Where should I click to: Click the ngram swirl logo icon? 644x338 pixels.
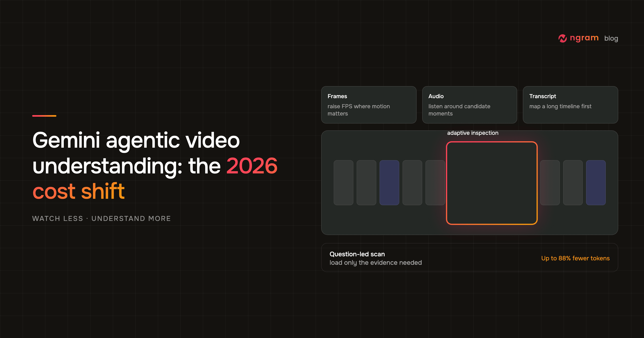point(562,38)
